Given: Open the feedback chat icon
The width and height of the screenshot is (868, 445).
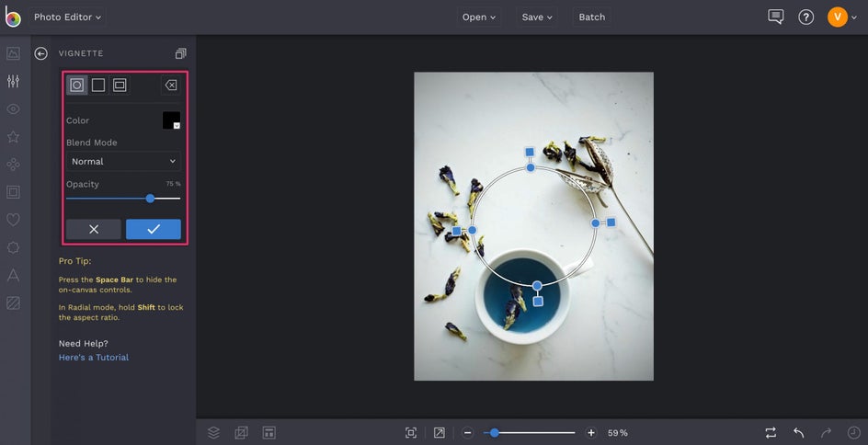Looking at the screenshot, I should coord(775,17).
